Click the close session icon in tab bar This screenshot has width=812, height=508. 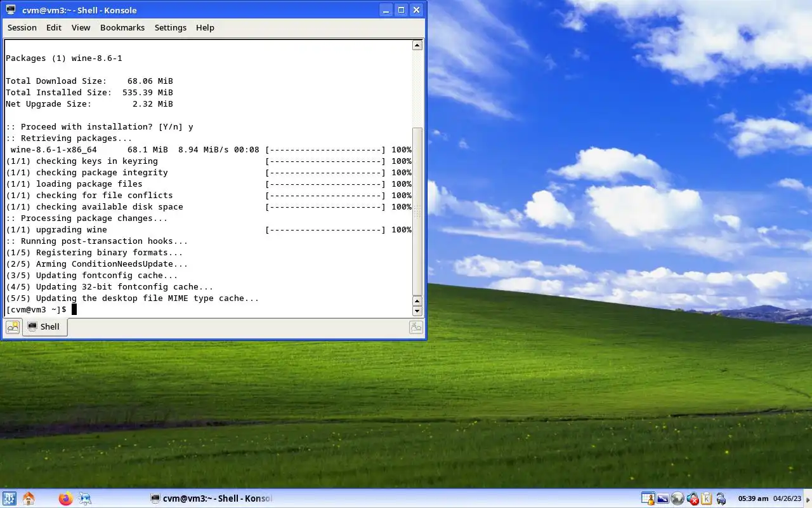416,327
